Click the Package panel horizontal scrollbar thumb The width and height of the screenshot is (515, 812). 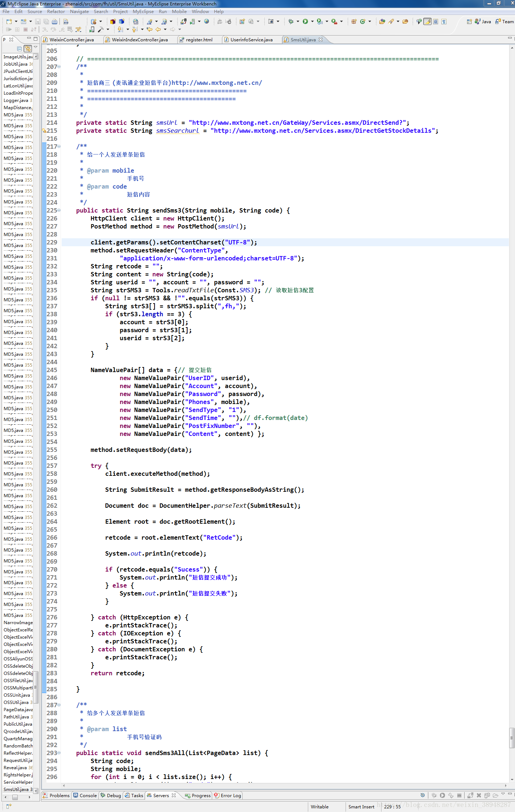pos(15,797)
